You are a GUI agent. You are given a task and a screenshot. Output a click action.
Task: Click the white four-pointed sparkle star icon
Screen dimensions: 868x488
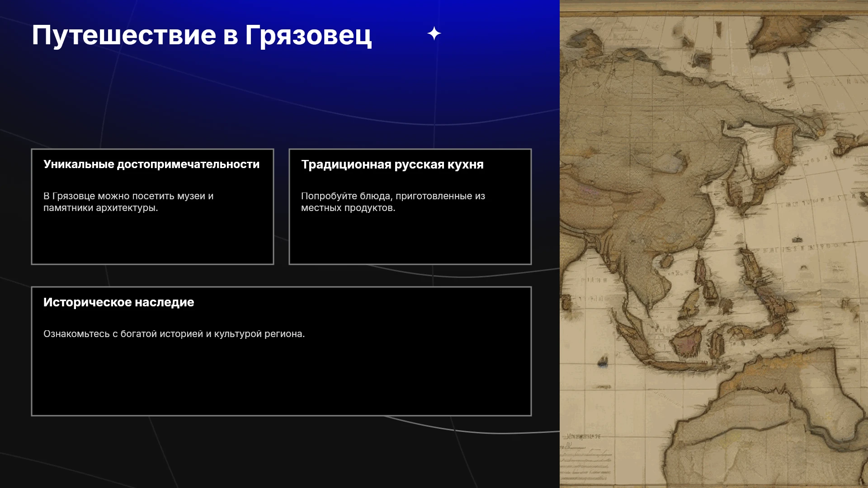tap(434, 33)
